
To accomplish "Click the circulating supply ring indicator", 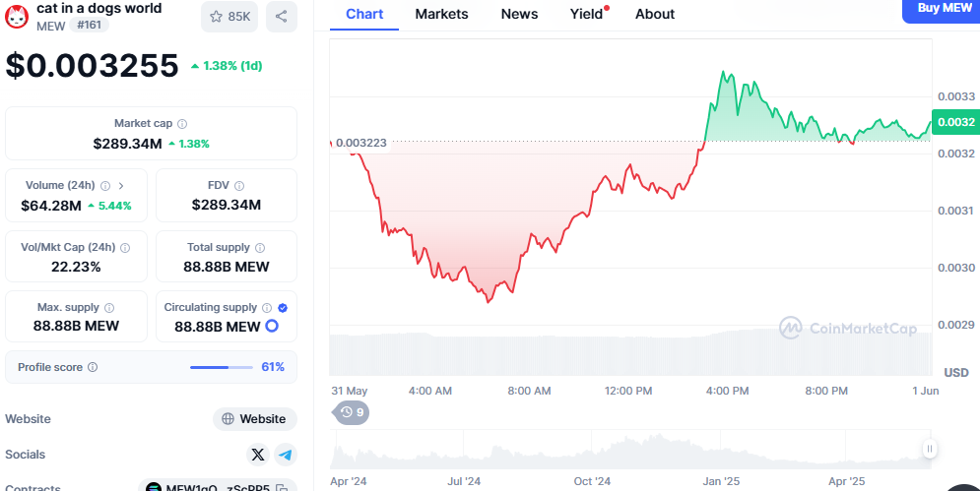I will tap(272, 327).
